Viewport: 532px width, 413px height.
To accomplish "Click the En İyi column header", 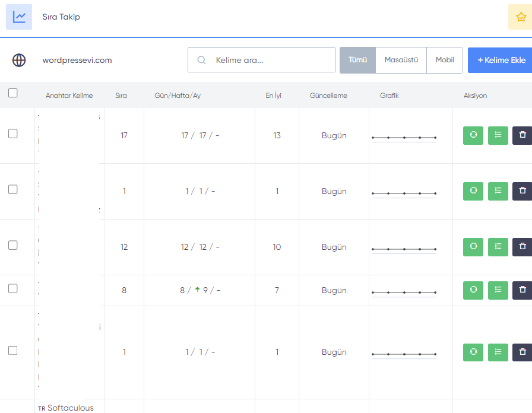I will click(x=274, y=96).
